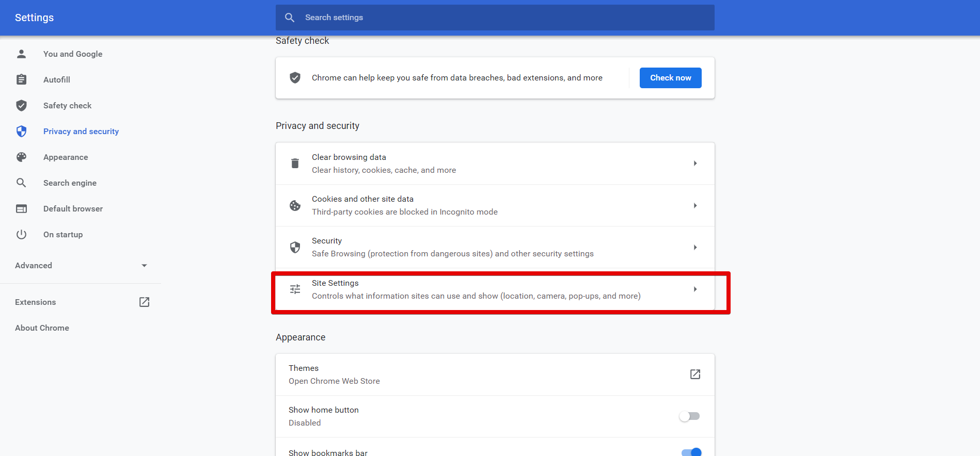Enable the Show home button toggle
The height and width of the screenshot is (456, 980).
tap(689, 416)
